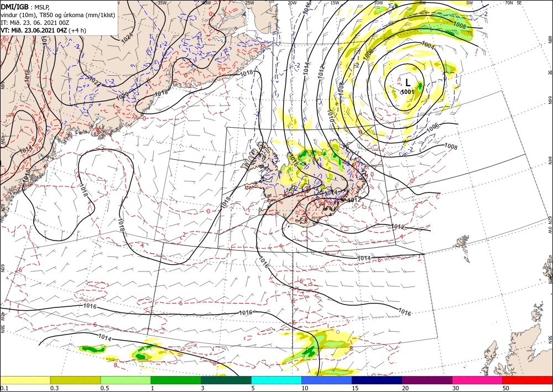Image resolution: width=553 pixels, height=392 pixels.
Task: Click the legend tick label 50
Action: (x=506, y=388)
